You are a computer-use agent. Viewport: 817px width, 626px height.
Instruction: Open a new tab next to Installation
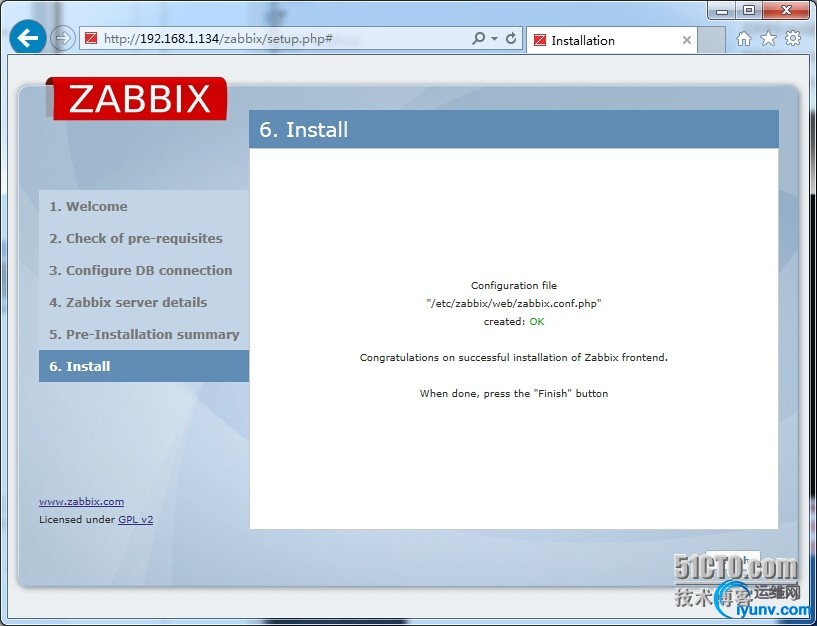(x=711, y=40)
